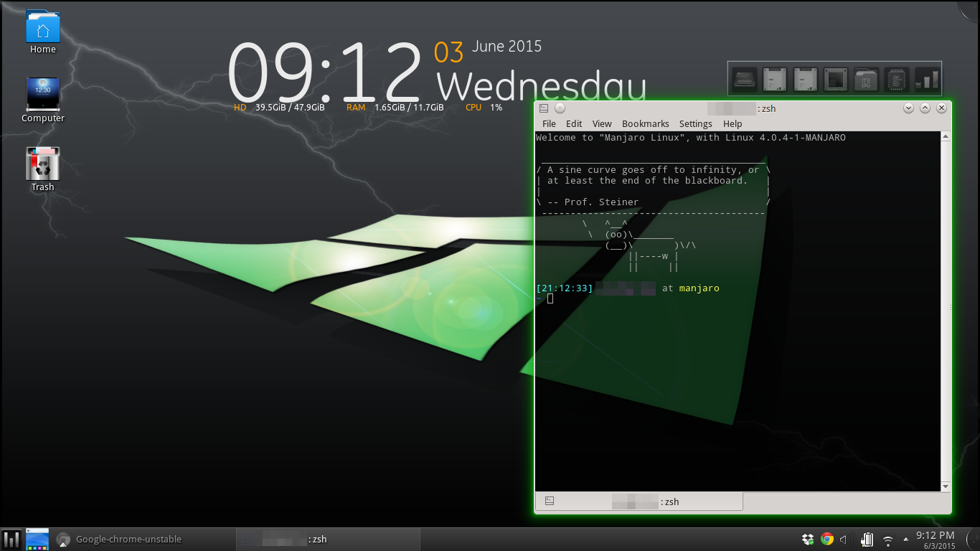
Task: Open the Dropbox tray icon
Action: click(806, 539)
